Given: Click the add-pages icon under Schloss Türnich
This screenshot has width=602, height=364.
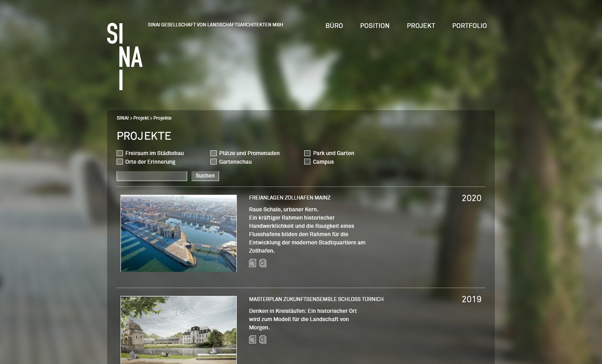Looking at the screenshot, I should tap(263, 340).
